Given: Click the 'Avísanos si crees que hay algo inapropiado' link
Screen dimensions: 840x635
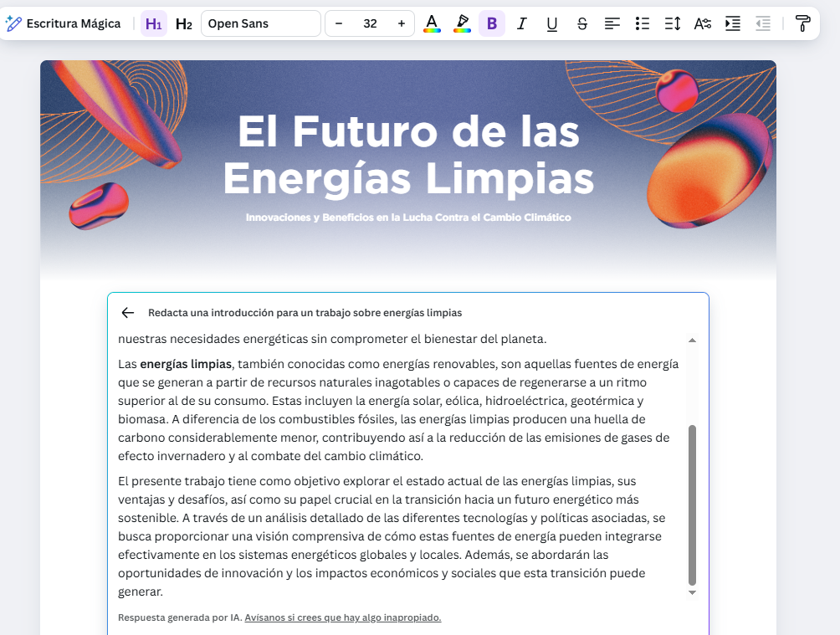Looking at the screenshot, I should click(342, 617).
